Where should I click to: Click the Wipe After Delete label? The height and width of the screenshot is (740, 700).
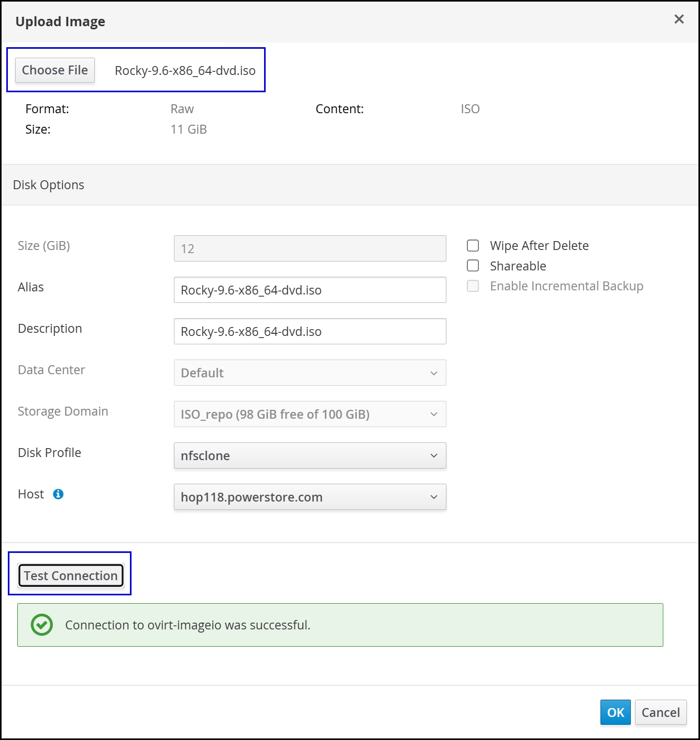pos(539,246)
